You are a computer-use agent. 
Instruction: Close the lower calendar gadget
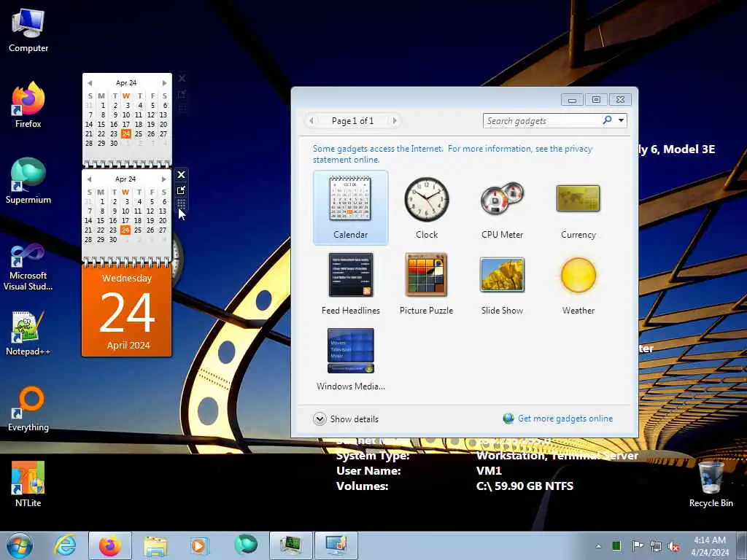[181, 175]
